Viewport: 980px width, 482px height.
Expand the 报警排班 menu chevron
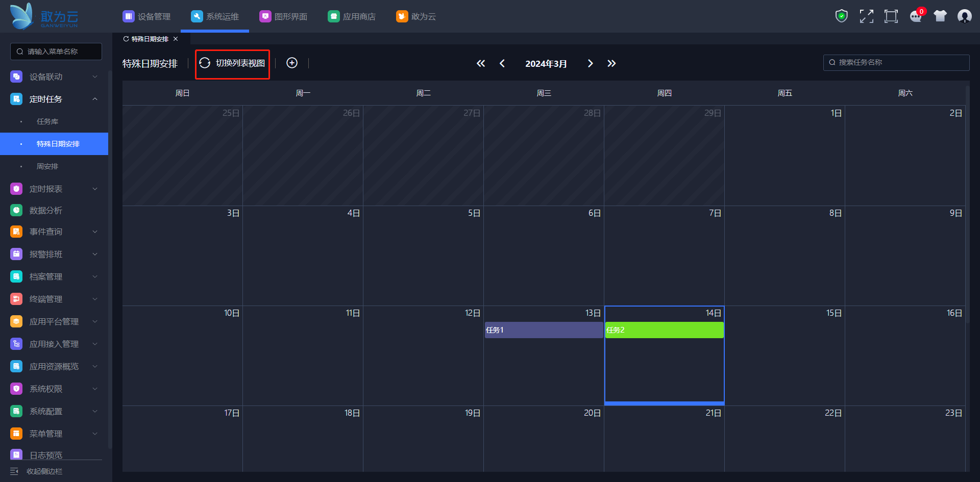95,254
